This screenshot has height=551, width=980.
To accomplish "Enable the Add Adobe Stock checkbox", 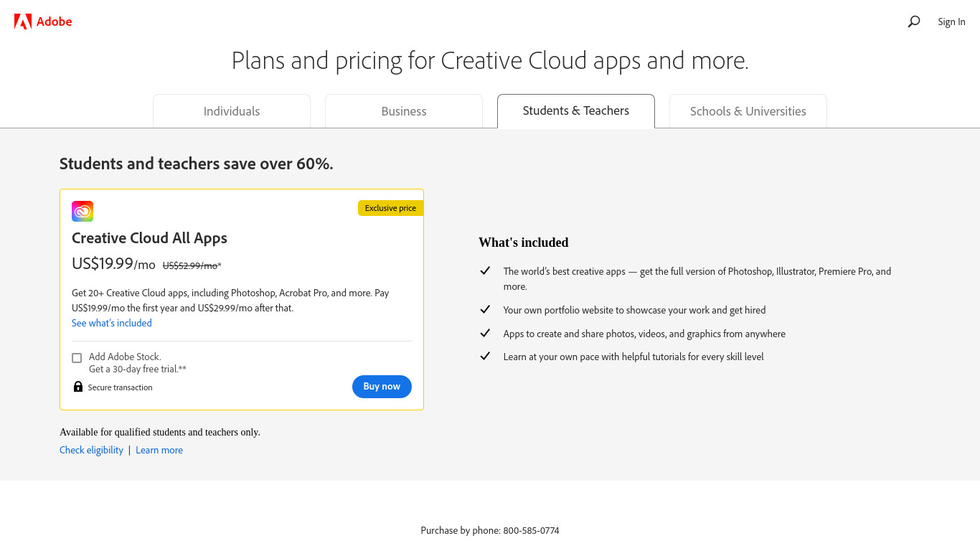I will [77, 357].
